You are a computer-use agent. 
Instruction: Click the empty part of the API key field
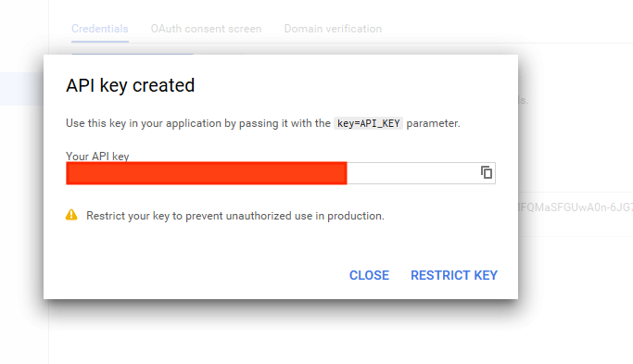pyautogui.click(x=411, y=173)
